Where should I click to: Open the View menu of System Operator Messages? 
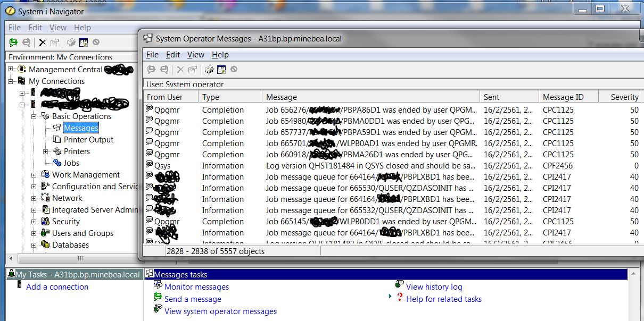(195, 54)
